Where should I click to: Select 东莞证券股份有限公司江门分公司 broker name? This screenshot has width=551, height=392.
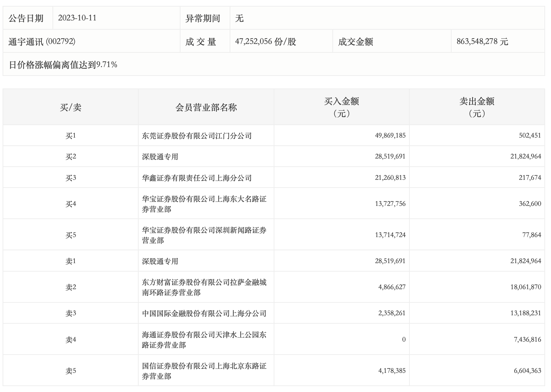(197, 135)
